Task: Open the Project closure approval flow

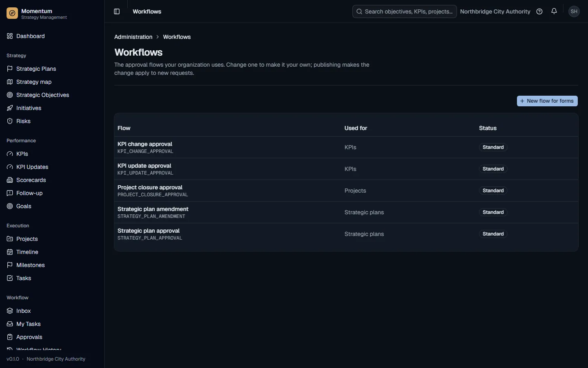Action: 150,187
